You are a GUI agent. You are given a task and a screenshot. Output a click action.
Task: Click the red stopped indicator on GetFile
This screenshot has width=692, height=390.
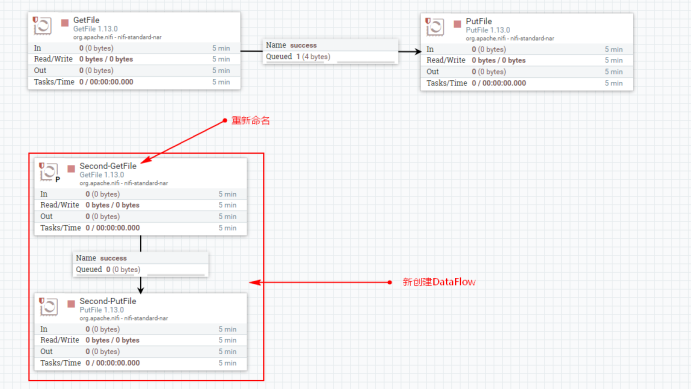click(65, 22)
